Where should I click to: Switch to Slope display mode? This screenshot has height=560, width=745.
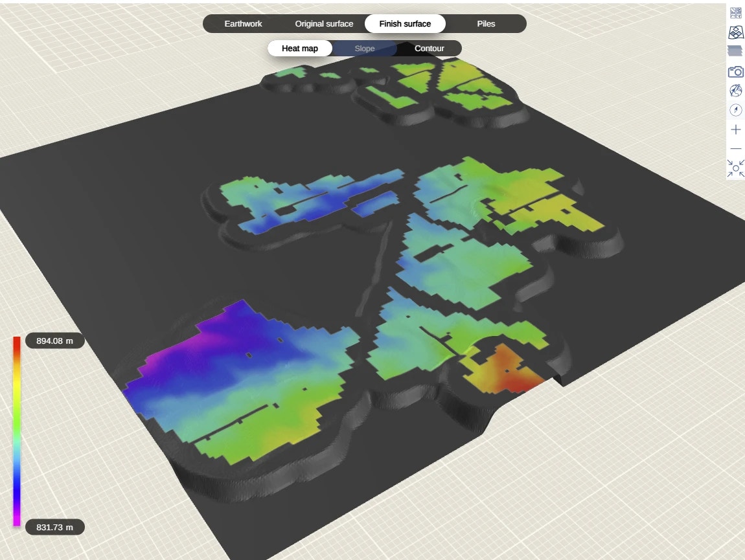click(x=365, y=49)
